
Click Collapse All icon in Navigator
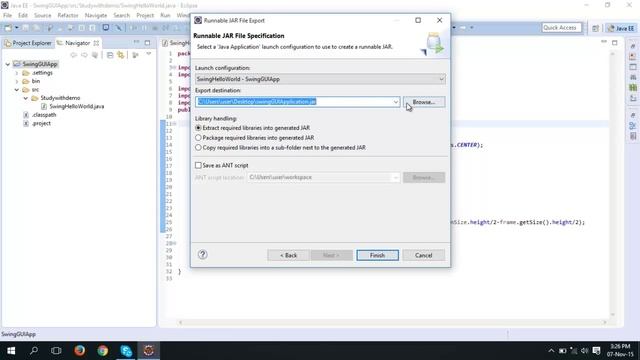tap(110, 55)
